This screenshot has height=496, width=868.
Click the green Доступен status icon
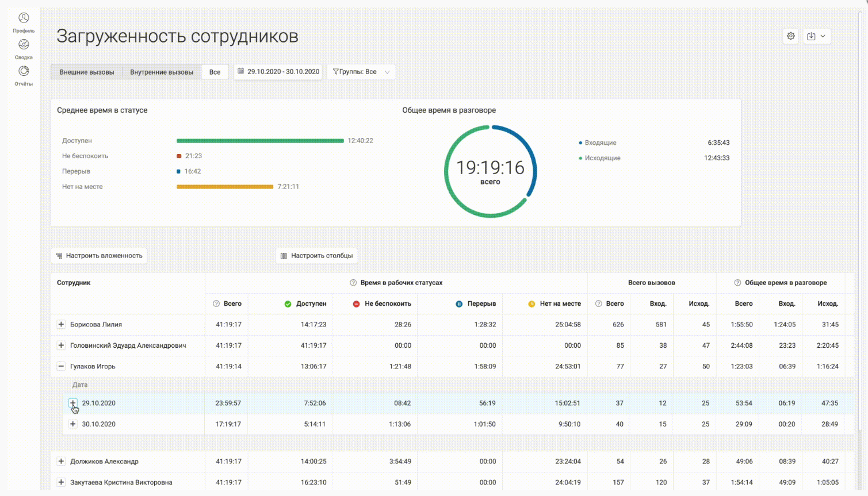click(x=288, y=304)
